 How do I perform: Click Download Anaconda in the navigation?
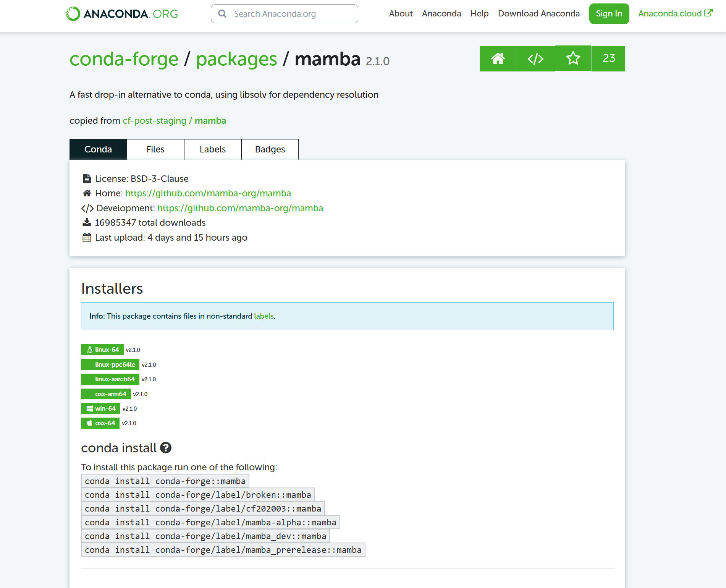tap(538, 13)
